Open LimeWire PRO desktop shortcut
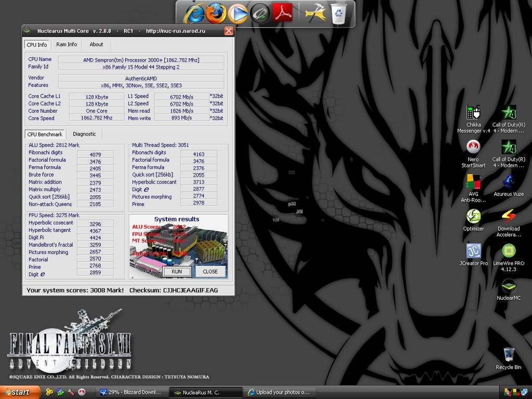 (509, 251)
